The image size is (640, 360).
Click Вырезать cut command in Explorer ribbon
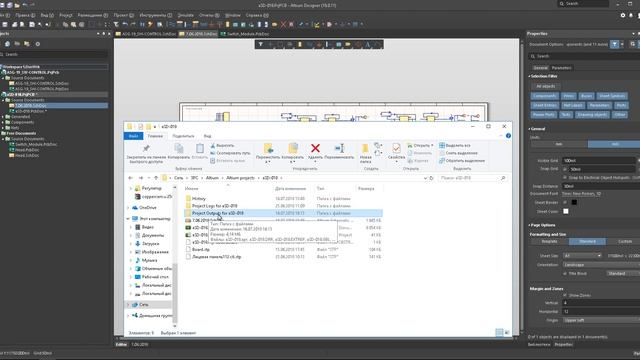[x=222, y=145]
